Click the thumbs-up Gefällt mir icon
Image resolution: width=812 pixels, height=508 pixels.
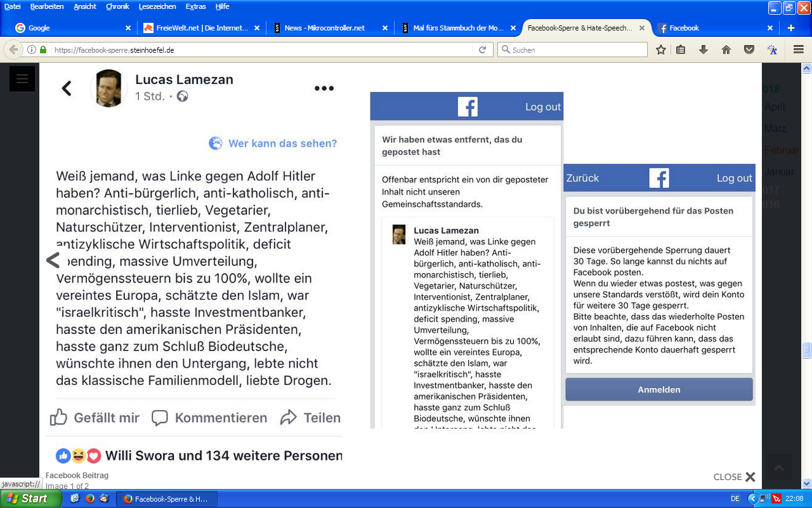pyautogui.click(x=58, y=417)
